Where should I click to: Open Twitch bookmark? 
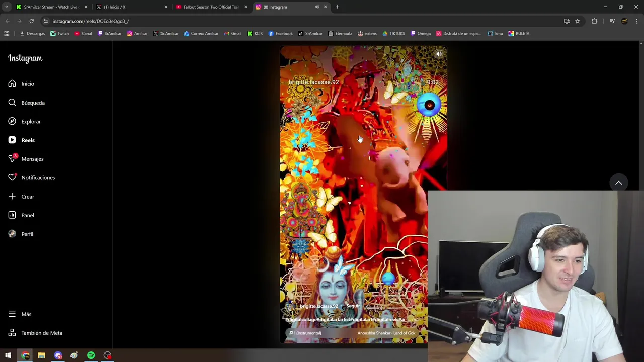pyautogui.click(x=59, y=34)
